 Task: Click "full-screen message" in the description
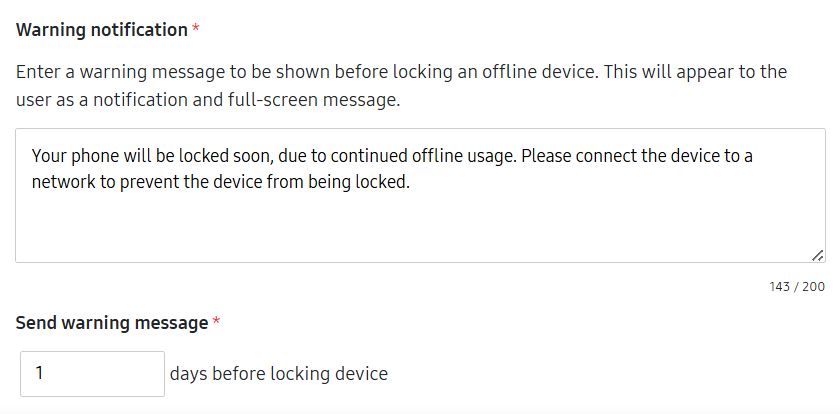[321, 100]
